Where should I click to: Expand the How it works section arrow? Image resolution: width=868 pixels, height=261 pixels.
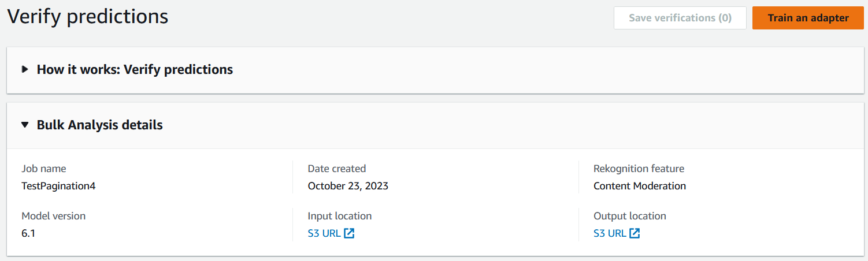pos(25,69)
